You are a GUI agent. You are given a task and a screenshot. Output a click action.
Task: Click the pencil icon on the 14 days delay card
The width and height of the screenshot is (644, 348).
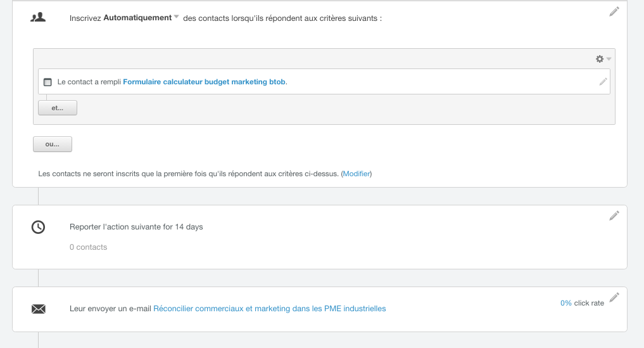click(x=614, y=216)
